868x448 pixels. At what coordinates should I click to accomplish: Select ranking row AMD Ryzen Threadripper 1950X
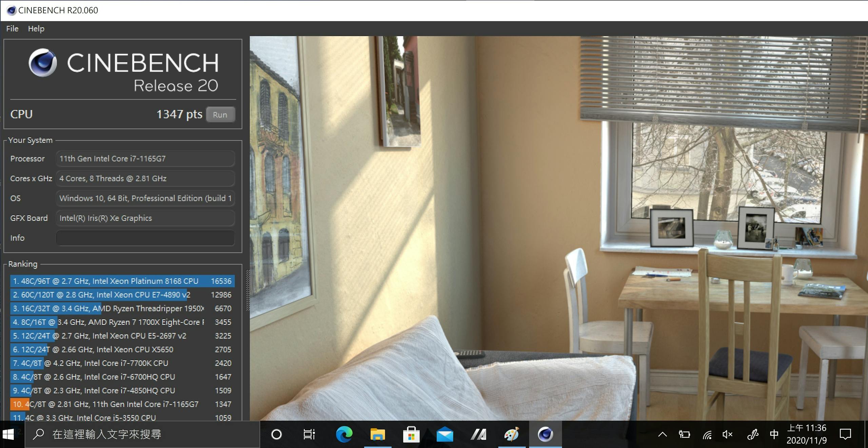coord(122,308)
